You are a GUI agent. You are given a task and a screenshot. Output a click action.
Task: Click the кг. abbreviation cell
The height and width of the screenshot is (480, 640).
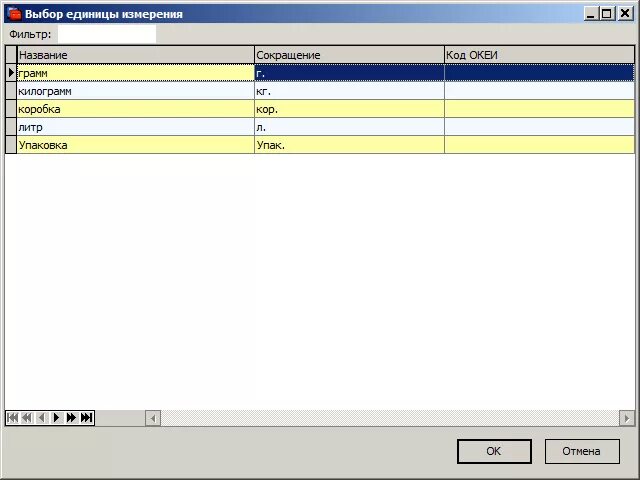click(349, 91)
